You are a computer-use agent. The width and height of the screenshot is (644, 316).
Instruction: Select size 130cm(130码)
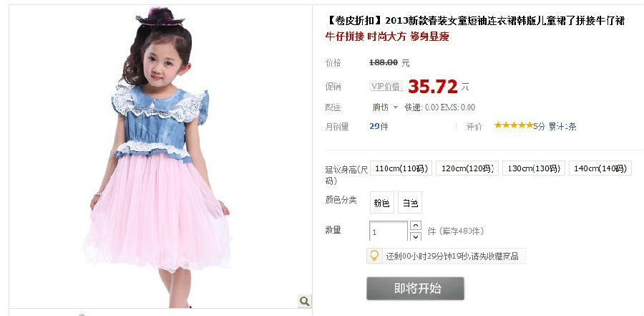tap(534, 168)
